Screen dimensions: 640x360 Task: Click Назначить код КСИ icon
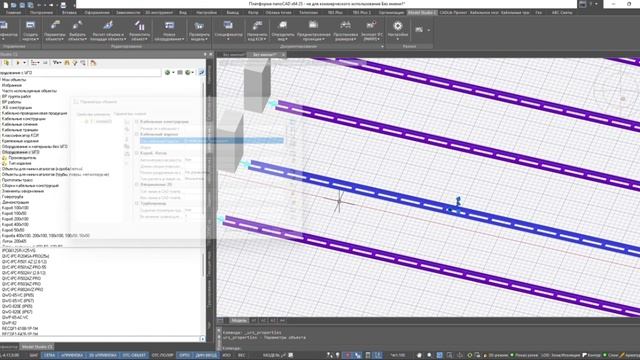tap(257, 25)
